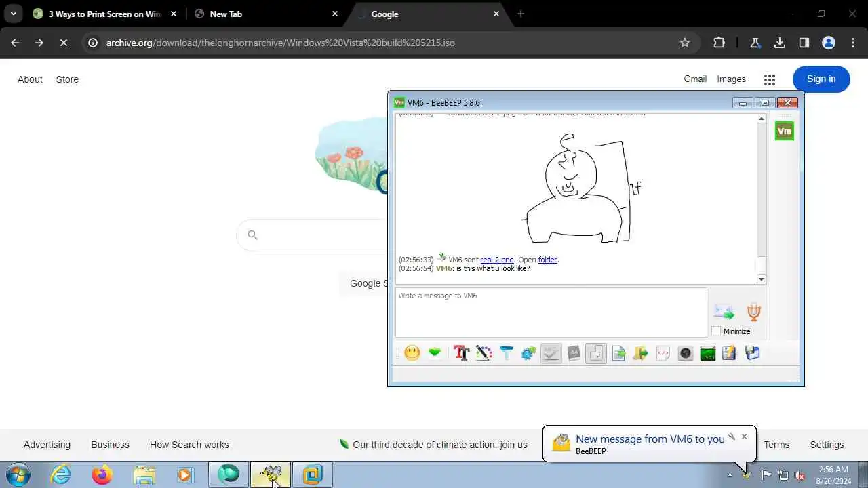Open the Store link on Google
Screen dimensions: 868x488
point(67,79)
